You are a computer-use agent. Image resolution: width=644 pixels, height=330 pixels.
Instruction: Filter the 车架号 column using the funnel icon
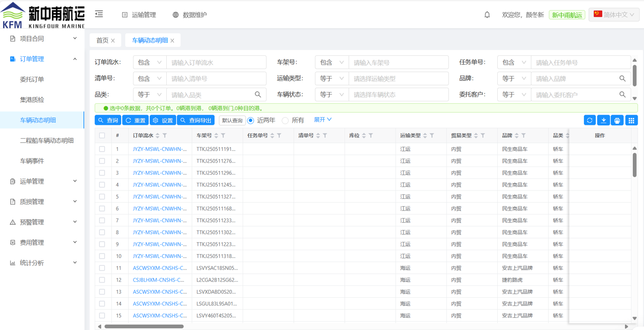[x=223, y=136]
